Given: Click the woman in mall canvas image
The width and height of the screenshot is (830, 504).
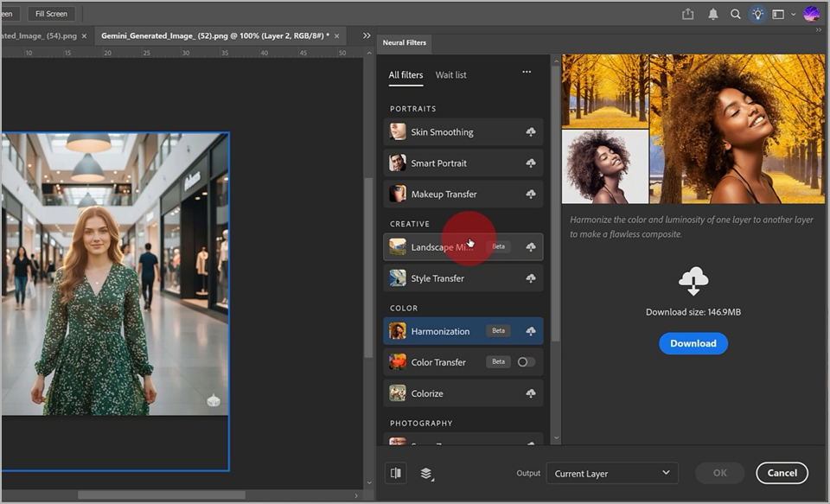Looking at the screenshot, I should [x=115, y=274].
